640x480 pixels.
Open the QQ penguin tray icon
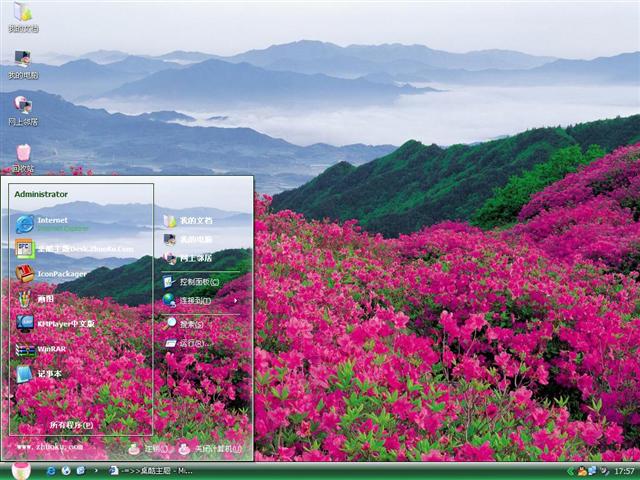click(582, 471)
